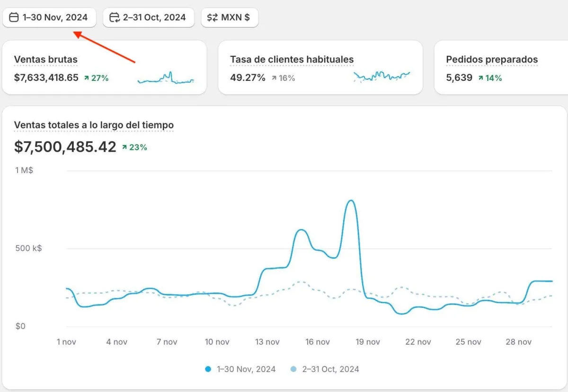Viewport: 568px width, 392px height.
Task: Click the Ventas totales a lo largo del tiempo title
Action: point(94,125)
